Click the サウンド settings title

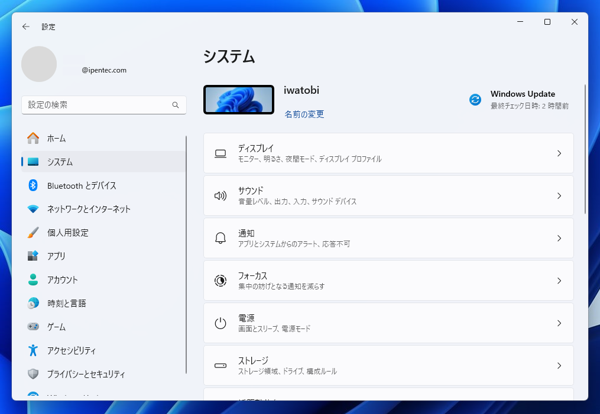(251, 191)
